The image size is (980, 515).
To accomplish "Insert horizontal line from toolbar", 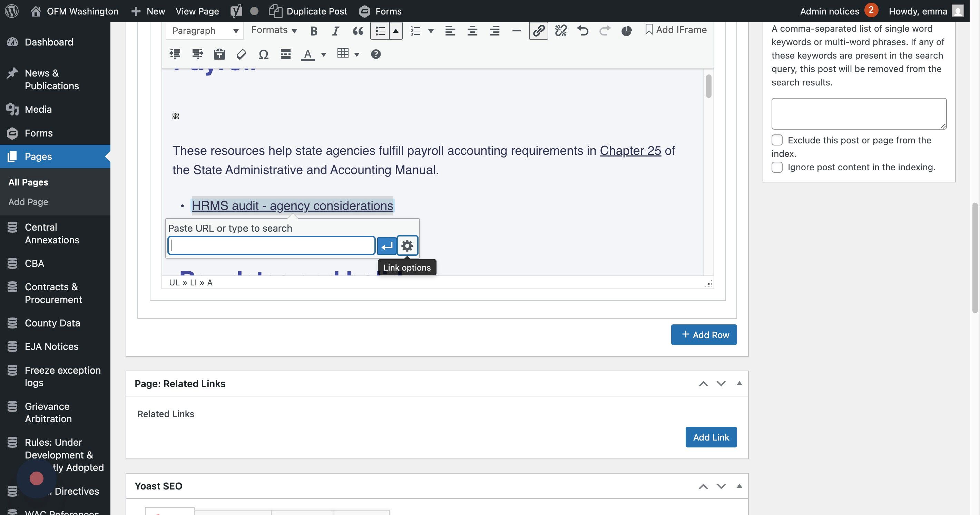I will tap(516, 31).
